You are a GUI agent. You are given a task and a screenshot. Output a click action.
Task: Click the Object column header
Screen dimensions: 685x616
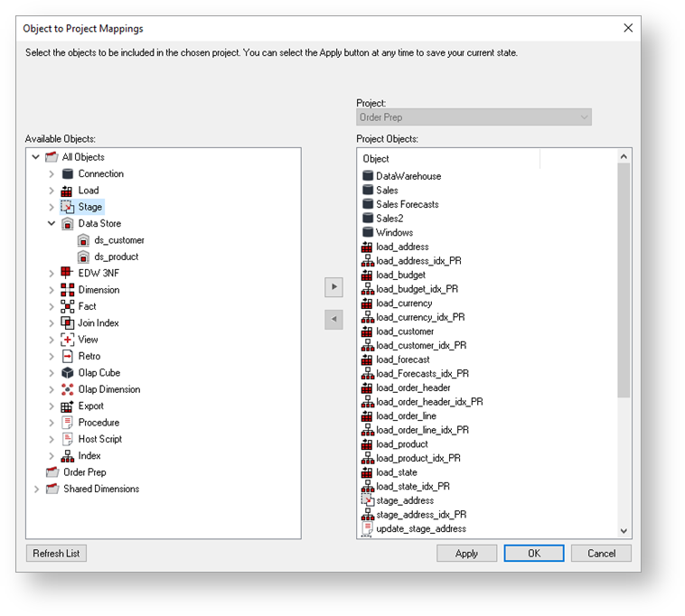pyautogui.click(x=449, y=159)
